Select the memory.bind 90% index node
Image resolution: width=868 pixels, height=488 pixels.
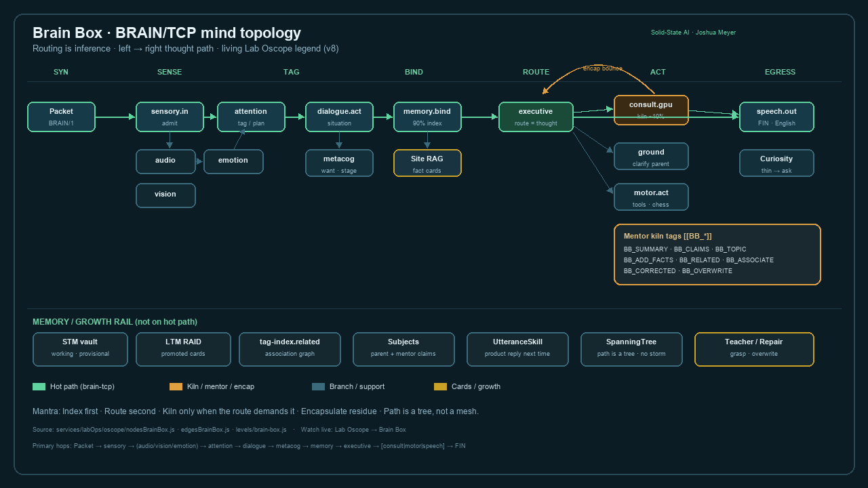tap(427, 117)
